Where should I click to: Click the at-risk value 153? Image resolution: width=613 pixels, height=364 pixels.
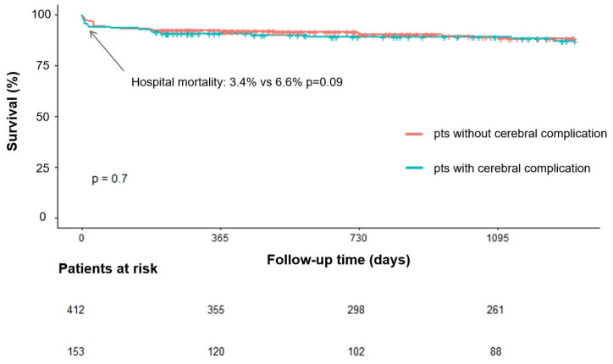[75, 351]
